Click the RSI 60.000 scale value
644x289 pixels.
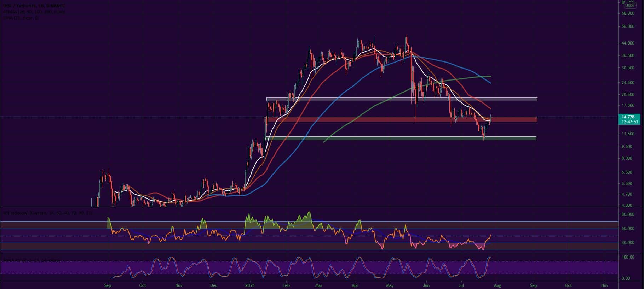(628, 229)
